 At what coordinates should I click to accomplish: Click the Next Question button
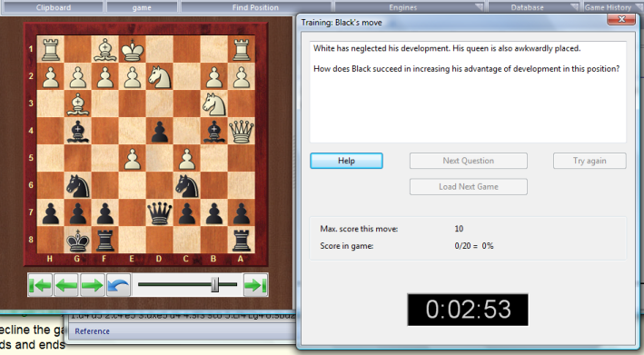click(468, 161)
